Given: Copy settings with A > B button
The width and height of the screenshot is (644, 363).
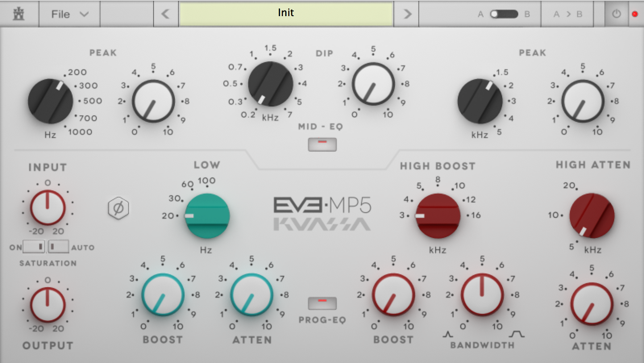Looking at the screenshot, I should tap(568, 14).
